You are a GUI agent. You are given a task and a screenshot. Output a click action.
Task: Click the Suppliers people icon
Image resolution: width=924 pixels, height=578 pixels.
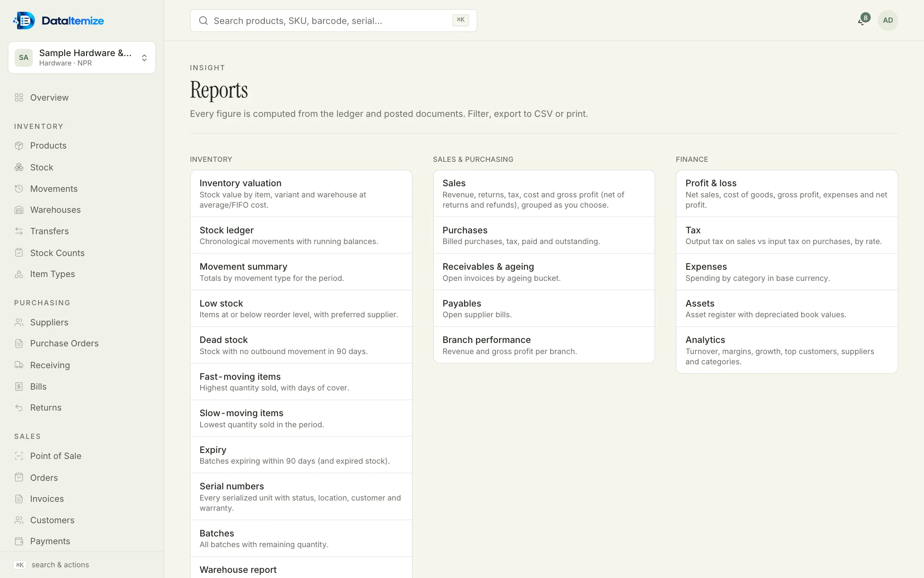19,322
